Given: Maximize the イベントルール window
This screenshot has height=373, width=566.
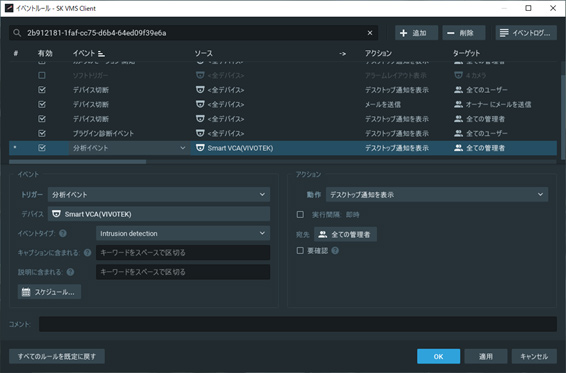Looking at the screenshot, I should [528, 8].
